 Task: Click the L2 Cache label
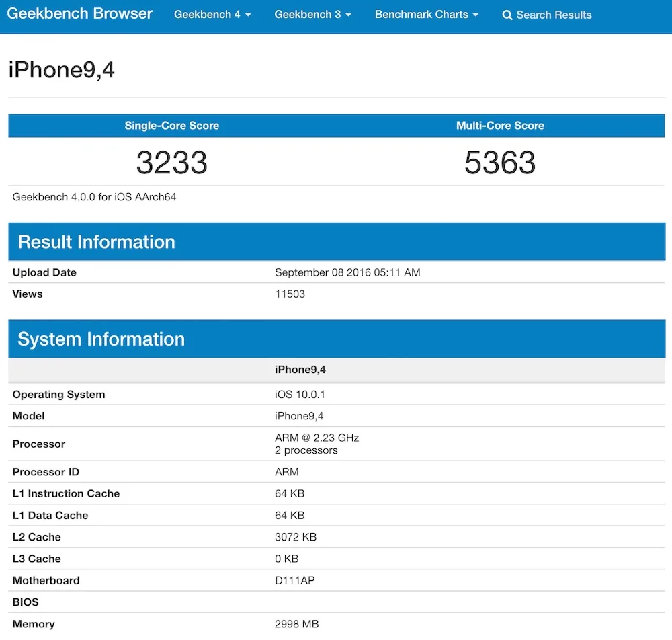coord(37,537)
